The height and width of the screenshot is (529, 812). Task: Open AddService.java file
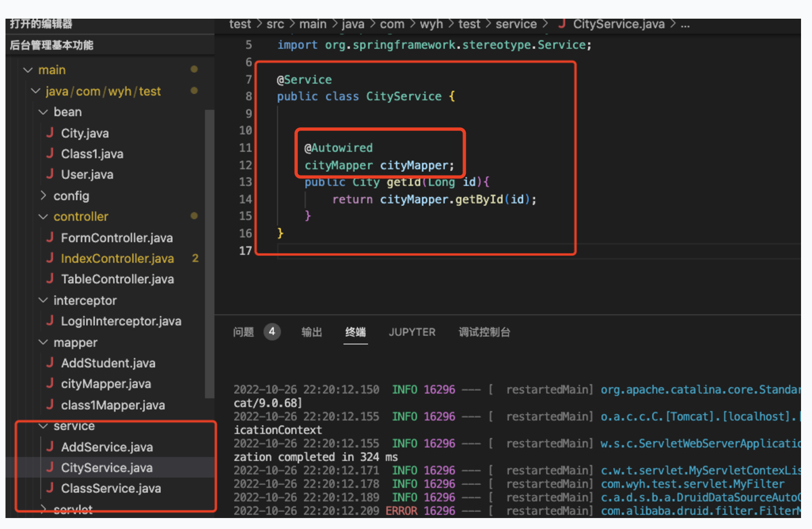pyautogui.click(x=107, y=447)
